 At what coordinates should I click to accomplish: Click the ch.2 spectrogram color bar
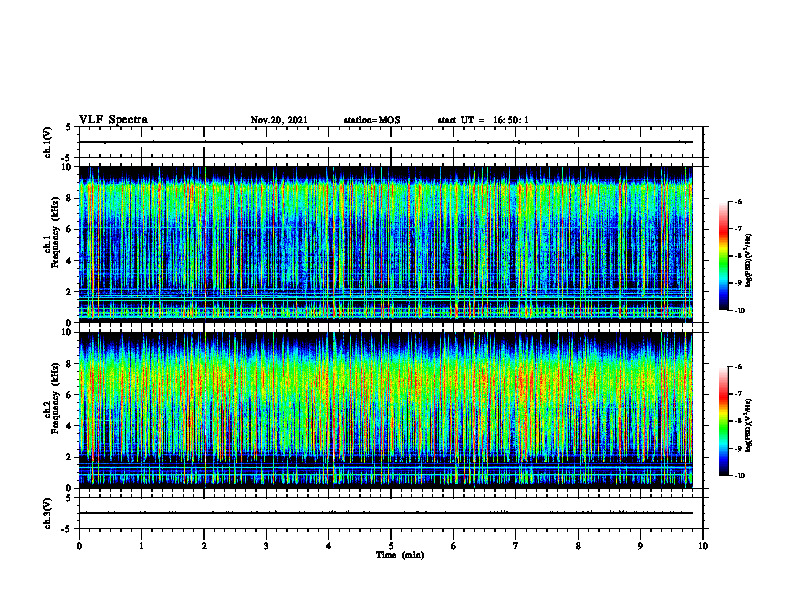pos(723,421)
